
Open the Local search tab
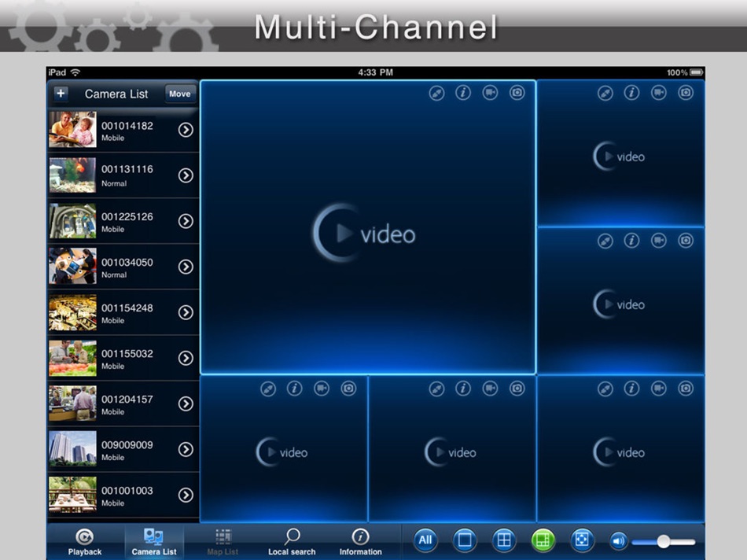pyautogui.click(x=292, y=542)
